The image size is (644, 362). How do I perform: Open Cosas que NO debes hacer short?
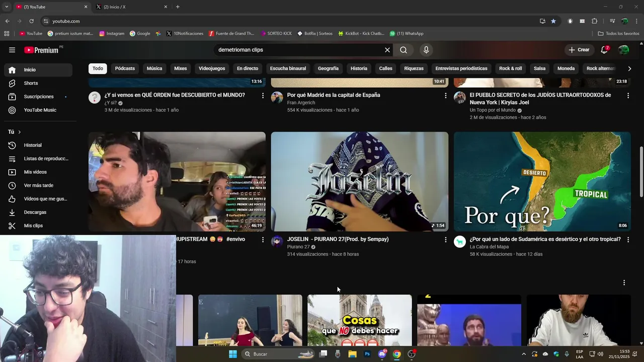point(360,320)
